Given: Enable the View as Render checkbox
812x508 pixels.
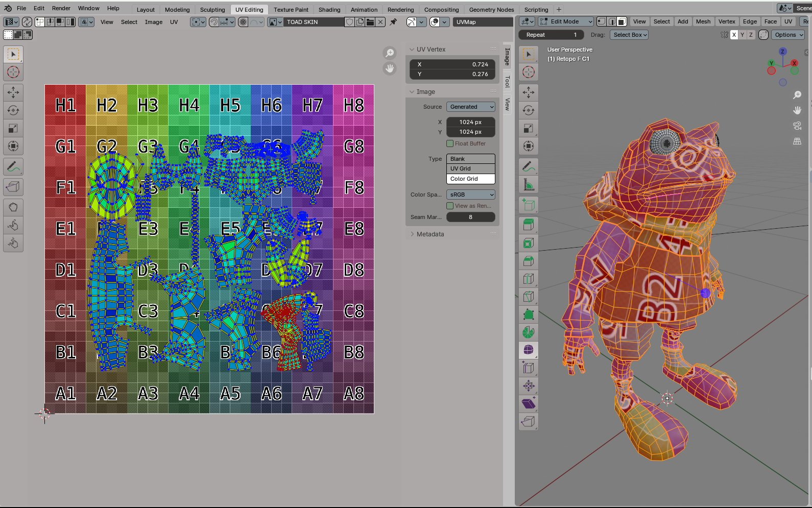Looking at the screenshot, I should click(x=450, y=206).
